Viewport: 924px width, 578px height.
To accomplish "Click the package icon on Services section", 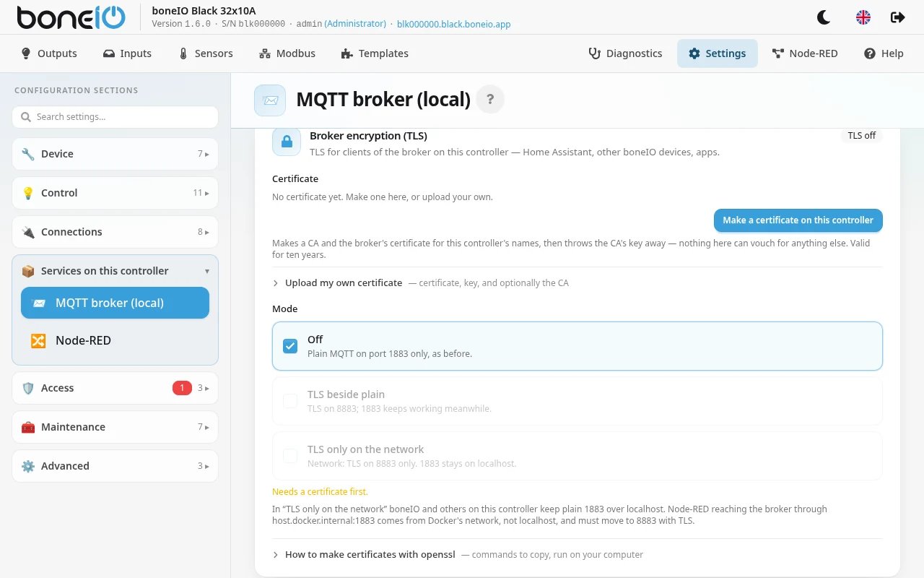I will click(x=28, y=271).
